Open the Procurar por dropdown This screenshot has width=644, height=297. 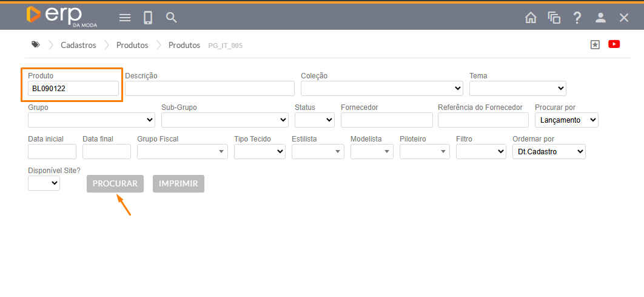(566, 120)
